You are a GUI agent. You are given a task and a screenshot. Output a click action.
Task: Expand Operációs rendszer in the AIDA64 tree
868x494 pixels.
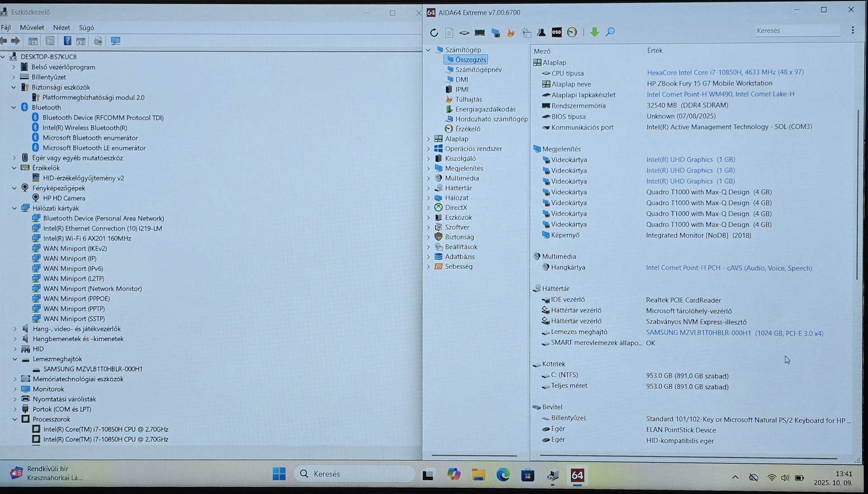[428, 149]
